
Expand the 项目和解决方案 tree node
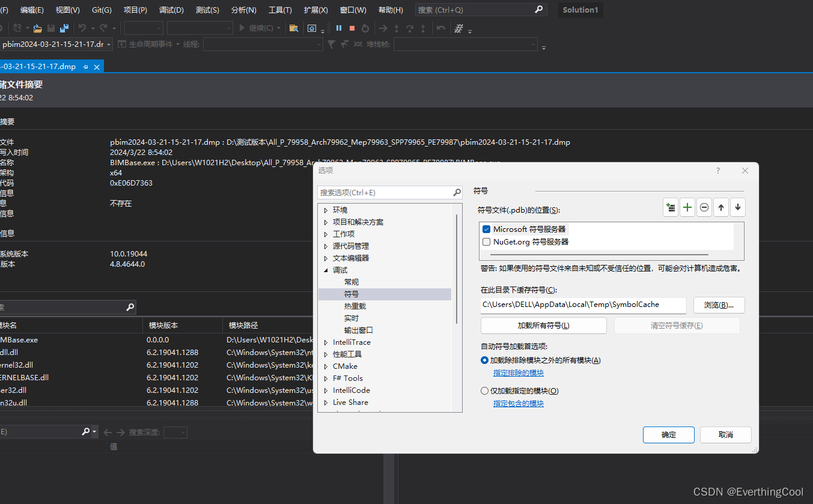pyautogui.click(x=326, y=222)
